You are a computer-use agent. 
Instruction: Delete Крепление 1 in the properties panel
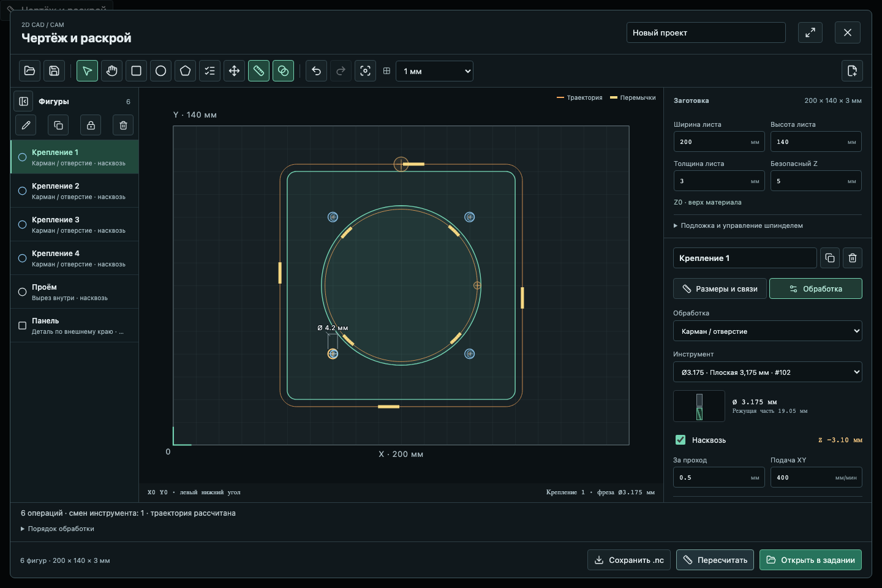pos(853,258)
